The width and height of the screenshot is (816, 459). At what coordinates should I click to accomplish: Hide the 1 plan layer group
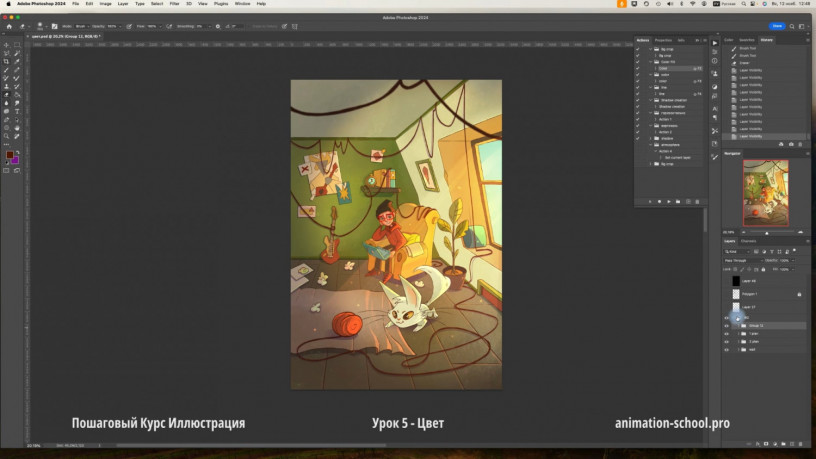coord(726,334)
